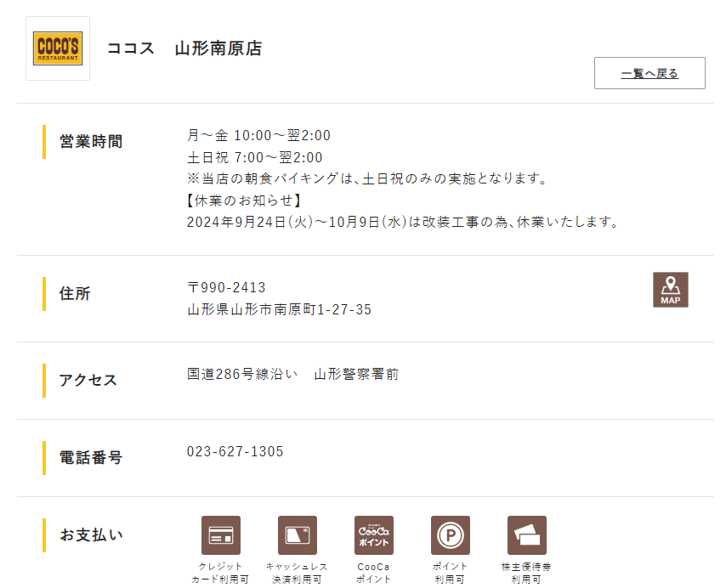Click the 営業時間 section heading
The width and height of the screenshot is (726, 588).
(91, 141)
